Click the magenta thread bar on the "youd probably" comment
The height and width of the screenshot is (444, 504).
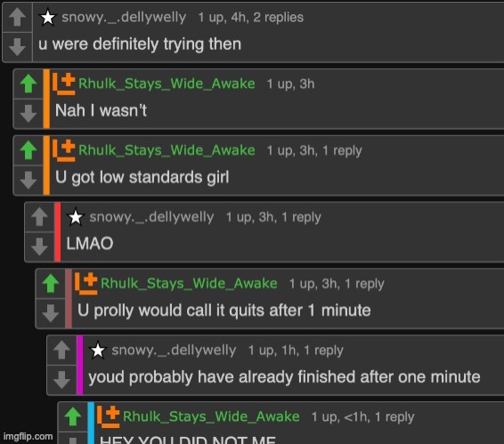coord(80,365)
